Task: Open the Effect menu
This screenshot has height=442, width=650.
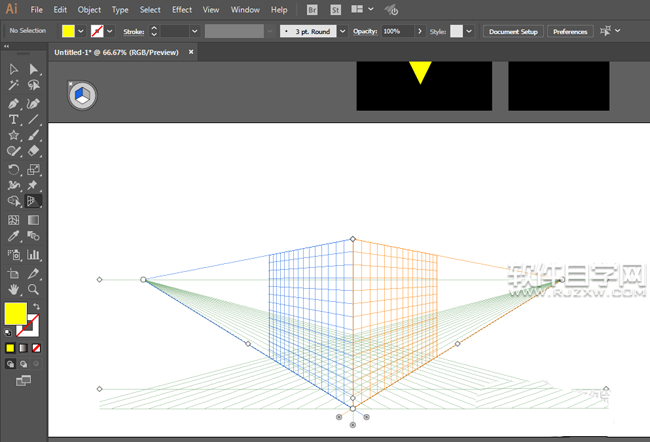Action: point(181,9)
